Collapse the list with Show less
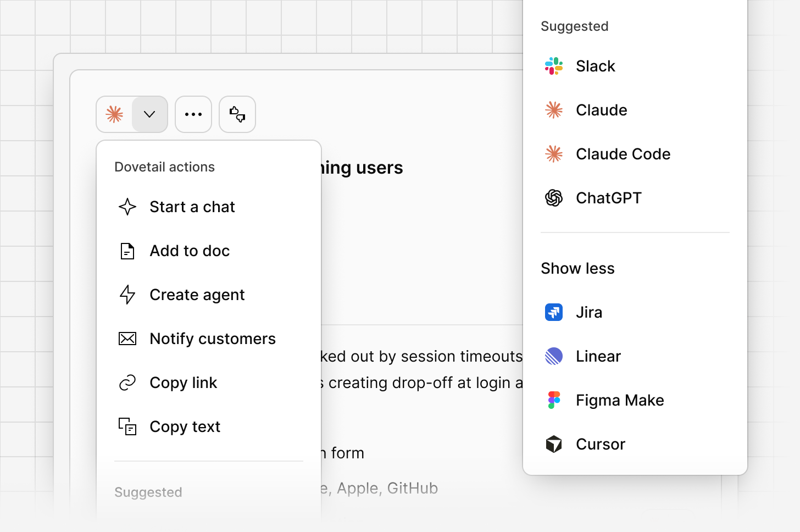The image size is (800, 532). point(578,268)
